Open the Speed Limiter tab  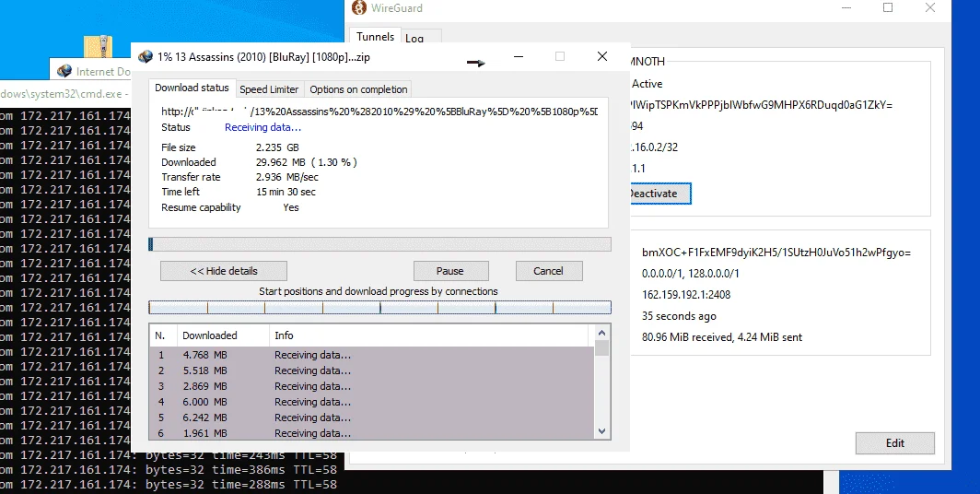pos(270,89)
